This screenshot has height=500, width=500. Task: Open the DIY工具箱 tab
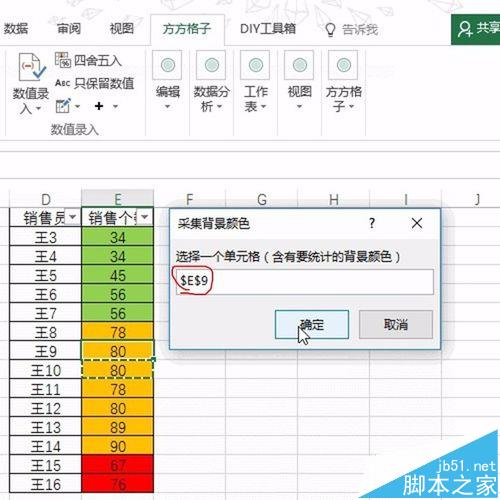point(268,29)
